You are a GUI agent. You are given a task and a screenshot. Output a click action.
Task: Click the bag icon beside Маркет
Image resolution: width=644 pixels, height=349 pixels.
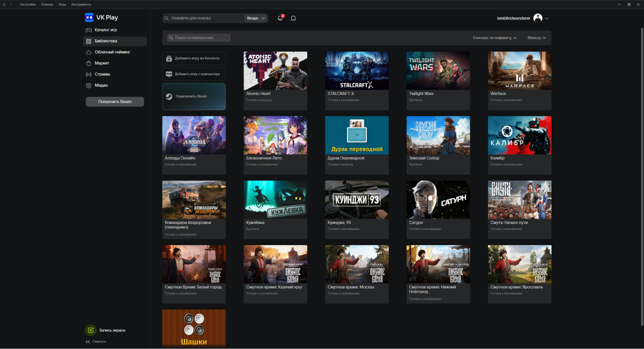click(89, 63)
